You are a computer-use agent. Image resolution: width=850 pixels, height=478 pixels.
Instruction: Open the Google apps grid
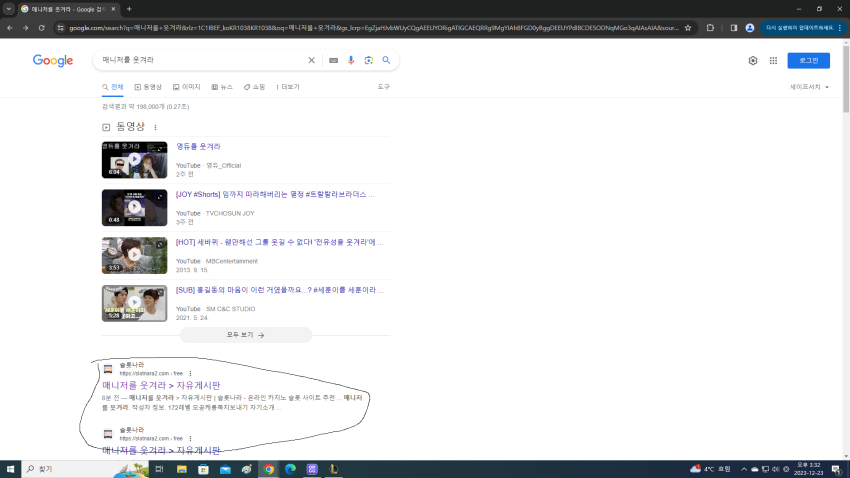[x=773, y=61]
